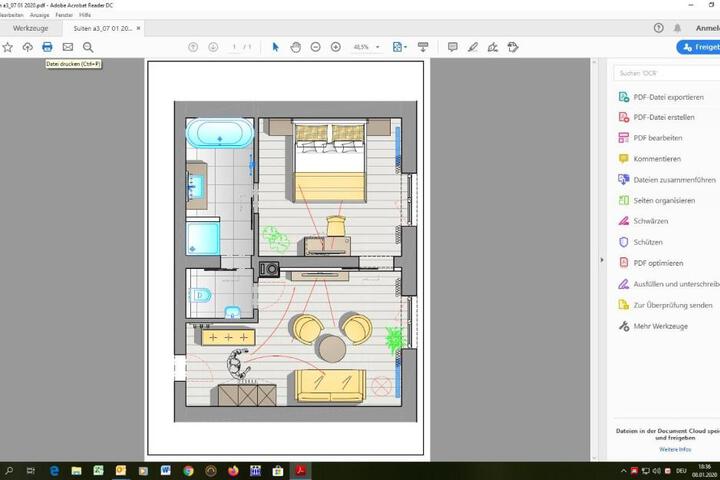This screenshot has width=720, height=480.
Task: Open Microsoft Store from taskbar
Action: [278, 470]
